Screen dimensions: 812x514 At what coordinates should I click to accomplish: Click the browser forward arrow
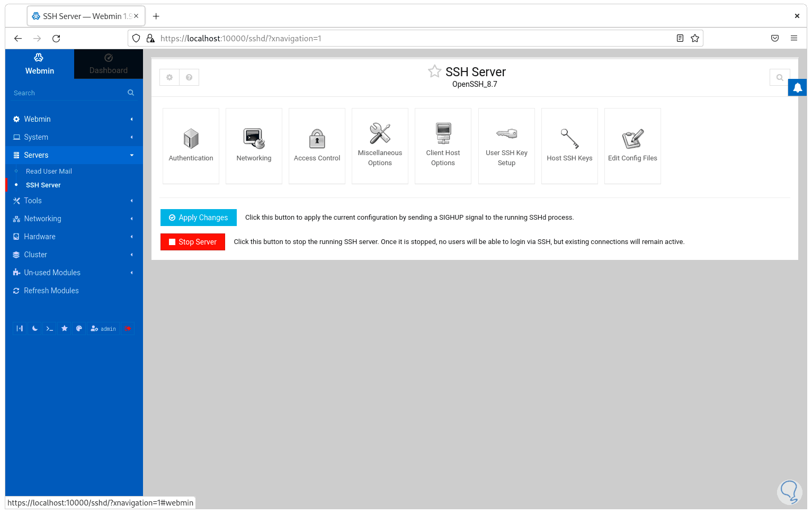(37, 38)
